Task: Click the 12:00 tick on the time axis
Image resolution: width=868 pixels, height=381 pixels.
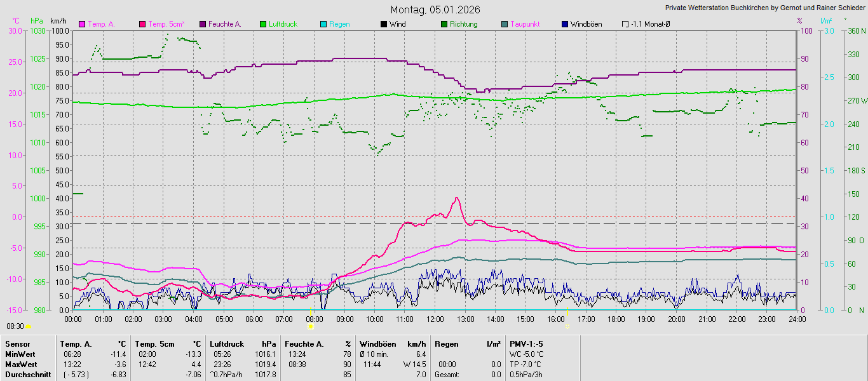Action: pos(435,319)
